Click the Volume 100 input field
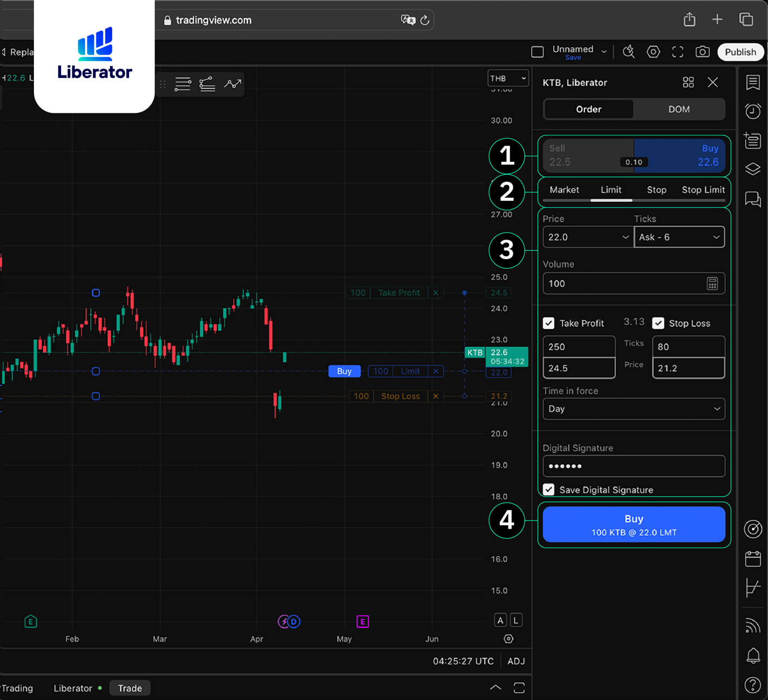This screenshot has width=768, height=700. [x=634, y=283]
